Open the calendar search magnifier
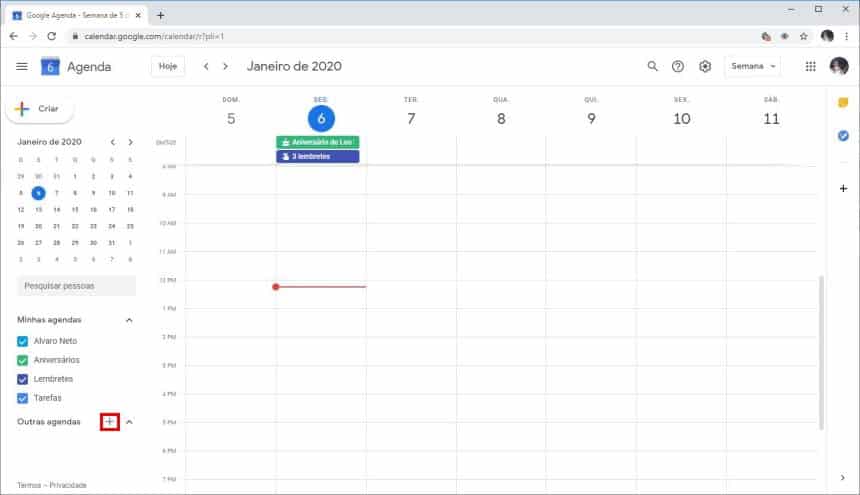 click(652, 66)
